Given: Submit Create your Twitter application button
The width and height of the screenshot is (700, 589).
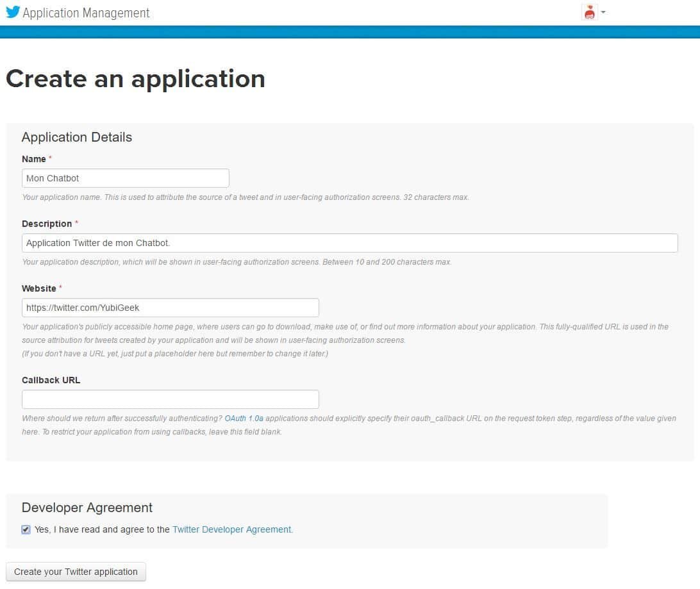Looking at the screenshot, I should (76, 572).
